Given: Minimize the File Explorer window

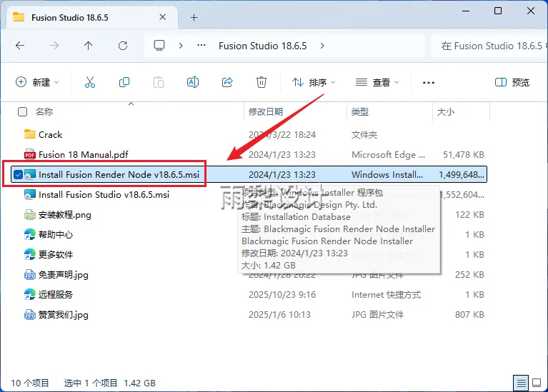Looking at the screenshot, I should tap(466, 11).
